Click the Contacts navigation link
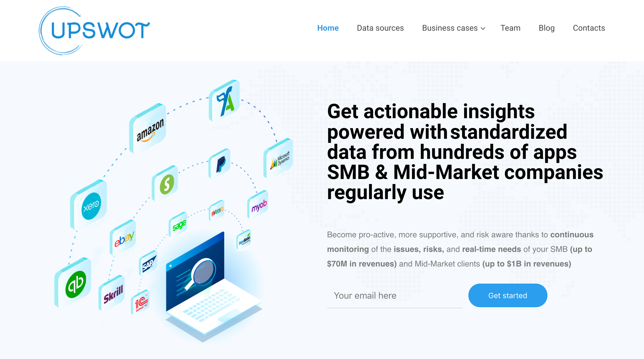The width and height of the screenshot is (644, 359). coord(589,28)
